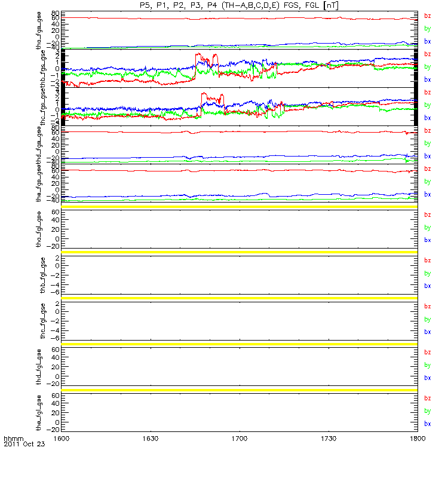Click the 'bz' legend label of the the_fgl_gse panel
The height and width of the screenshot is (478, 448).
[428, 399]
